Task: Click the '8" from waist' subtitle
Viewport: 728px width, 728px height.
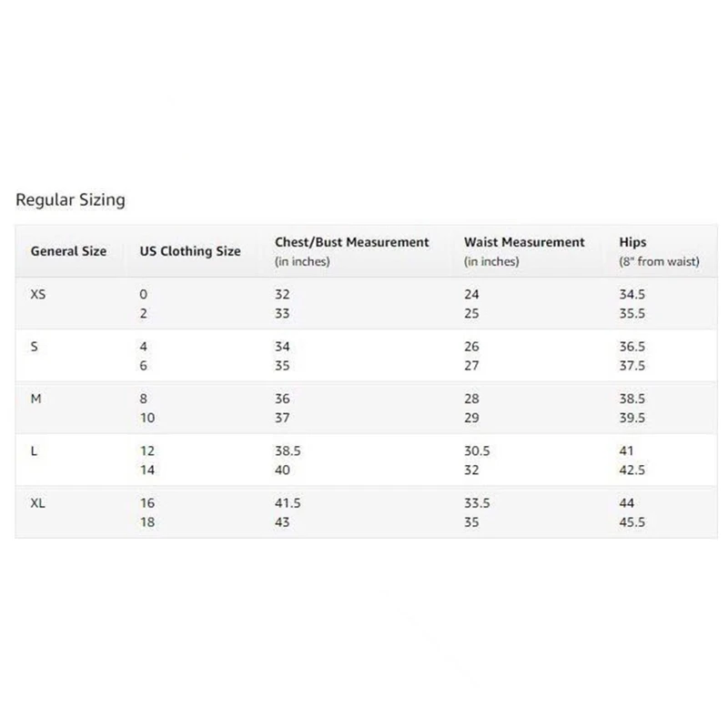Action: point(659,262)
